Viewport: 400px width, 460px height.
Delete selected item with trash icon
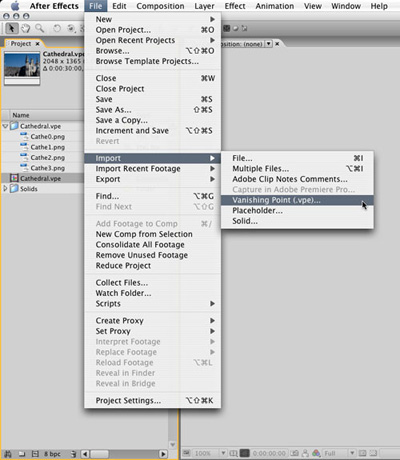tap(74, 454)
